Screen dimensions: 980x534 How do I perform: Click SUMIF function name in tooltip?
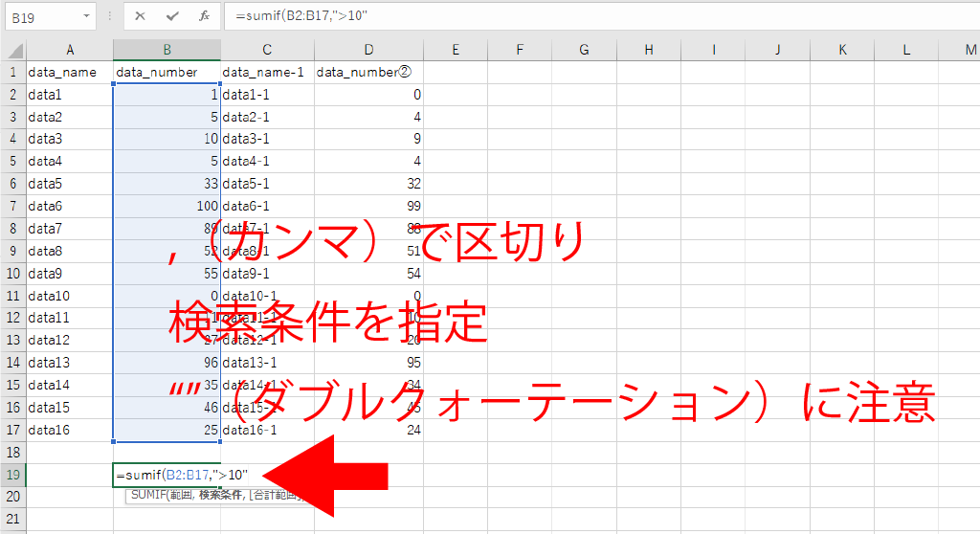tap(147, 497)
